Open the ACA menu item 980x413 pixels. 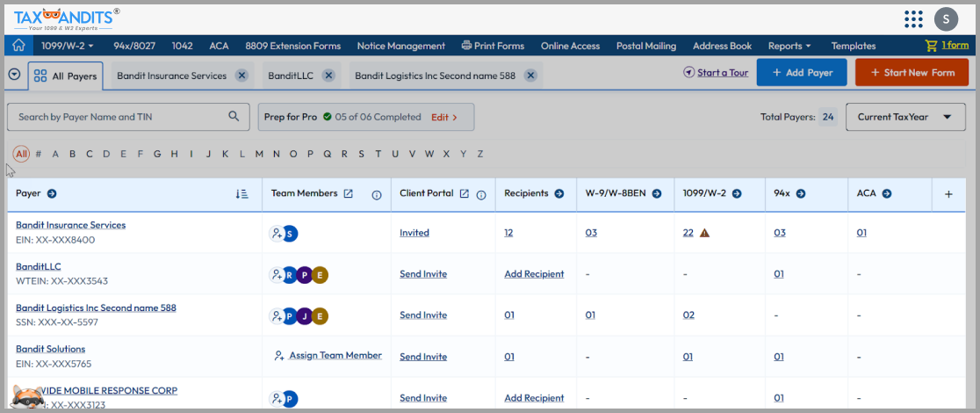pos(219,46)
